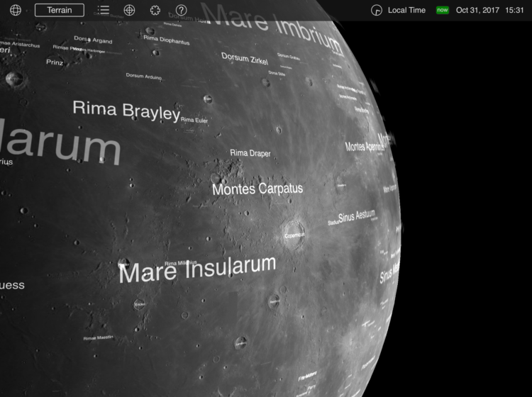Select the Rimae Aristarchus label

click(x=20, y=44)
